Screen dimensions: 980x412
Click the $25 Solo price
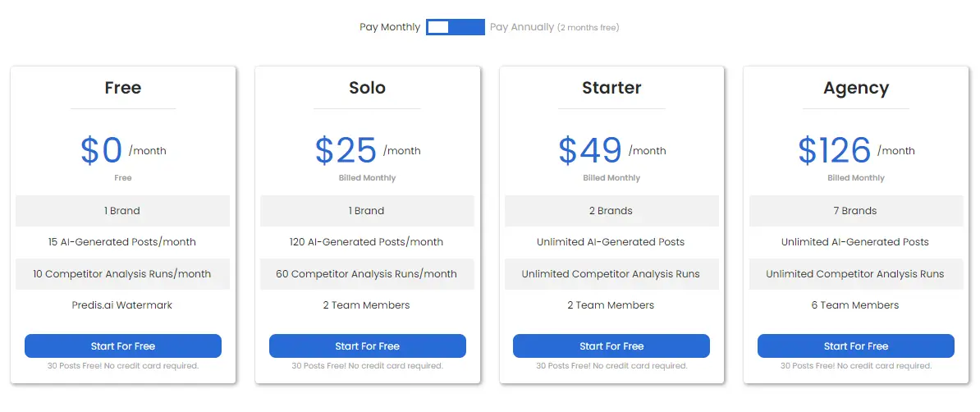[x=346, y=150]
